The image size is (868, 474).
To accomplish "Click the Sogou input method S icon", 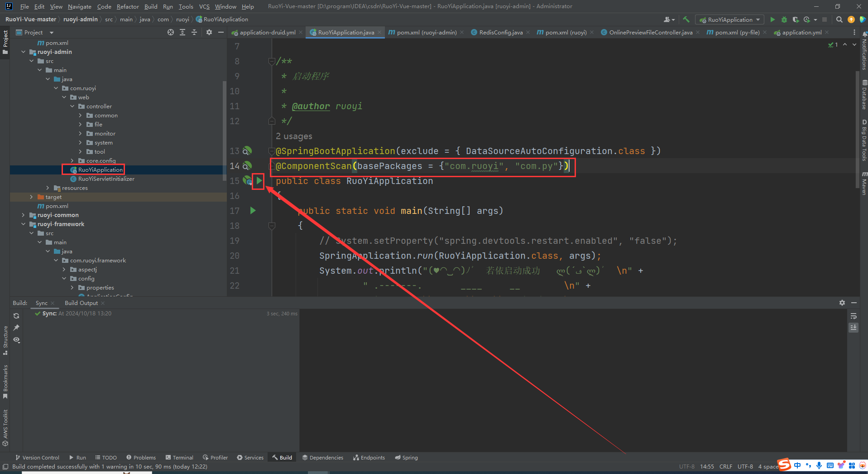I will 784,465.
